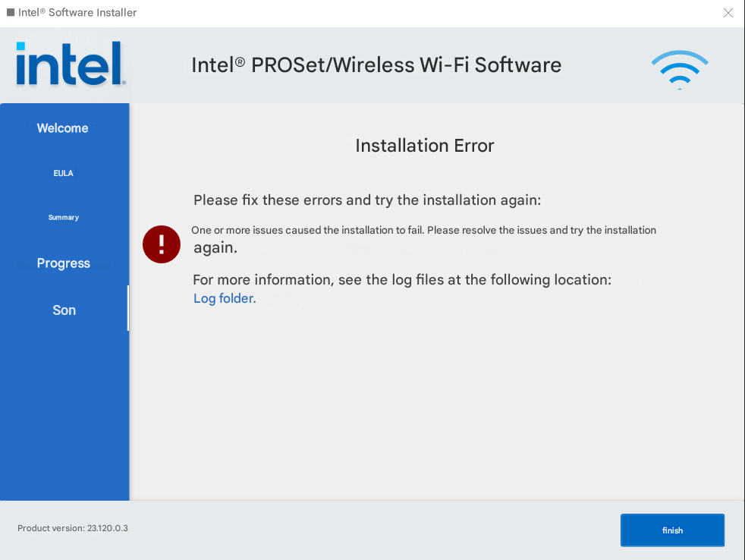
Task: Click the Intel logo
Action: [x=71, y=64]
